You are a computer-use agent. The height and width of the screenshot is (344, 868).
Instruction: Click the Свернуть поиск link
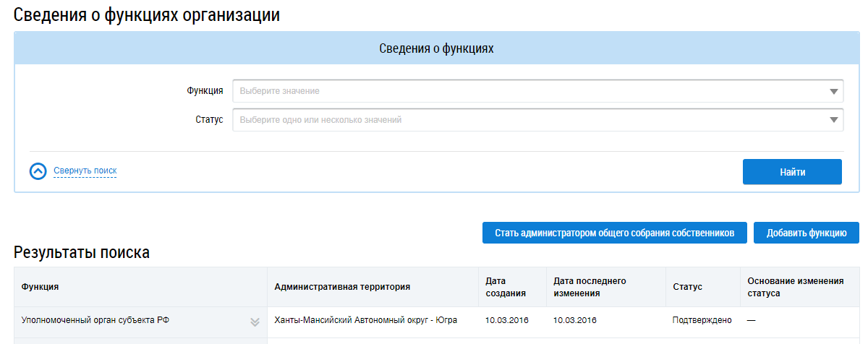(85, 171)
